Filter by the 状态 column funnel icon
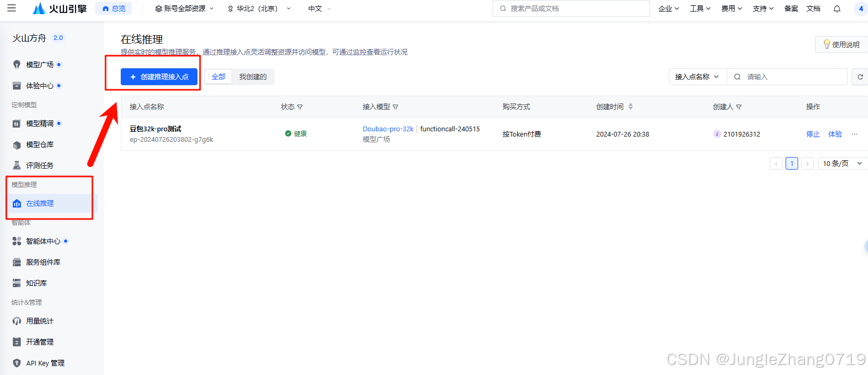This screenshot has height=375, width=868. pyautogui.click(x=300, y=107)
